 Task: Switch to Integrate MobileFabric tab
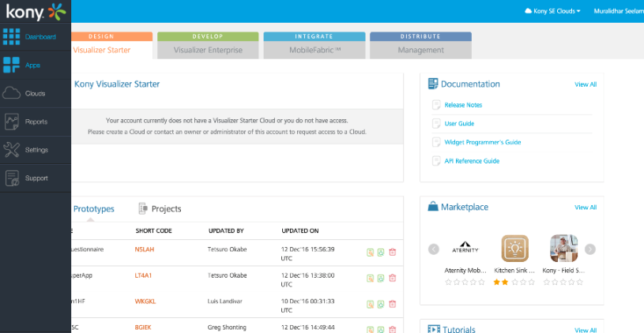pos(314,46)
